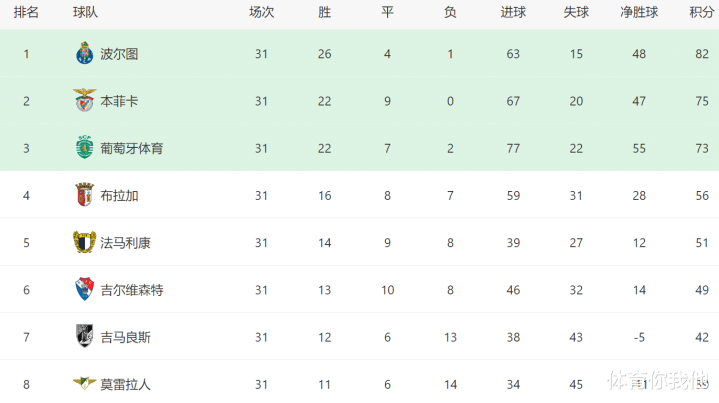Click the Gil Vicente (吉尔维森特) club crest
Image resolution: width=719 pixels, height=403 pixels.
tap(84, 289)
